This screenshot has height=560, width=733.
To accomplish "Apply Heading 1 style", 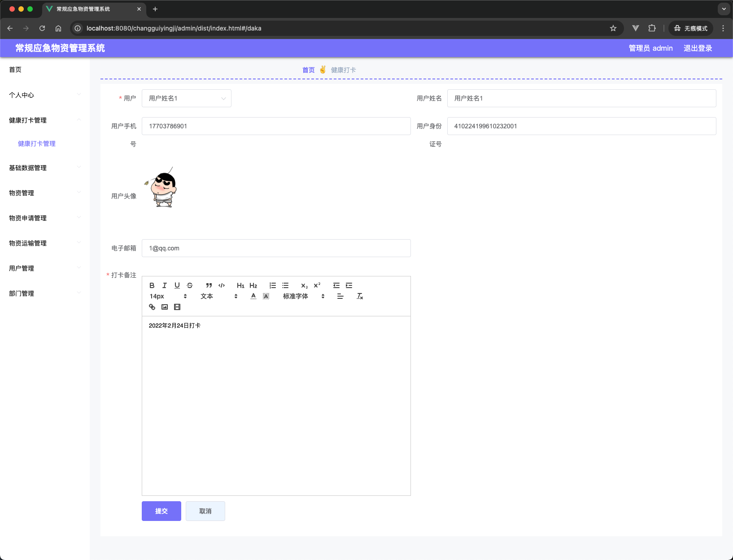I will coord(240,285).
